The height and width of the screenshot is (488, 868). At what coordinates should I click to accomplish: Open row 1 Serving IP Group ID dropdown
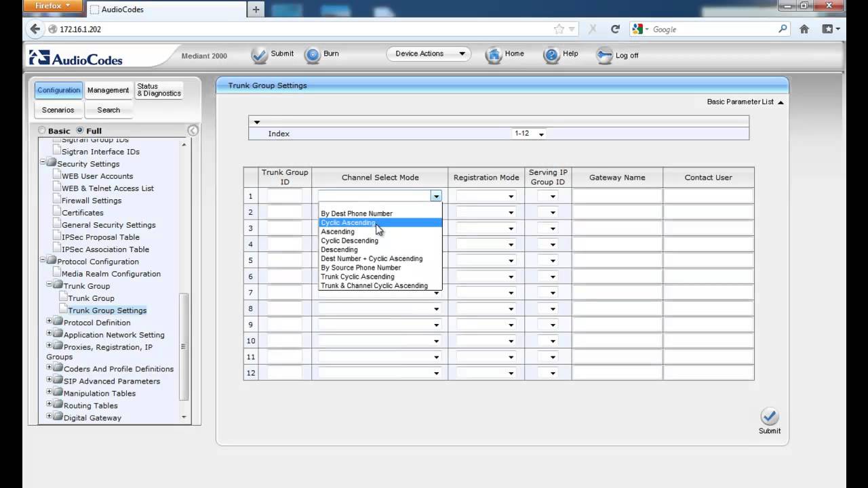click(x=548, y=197)
